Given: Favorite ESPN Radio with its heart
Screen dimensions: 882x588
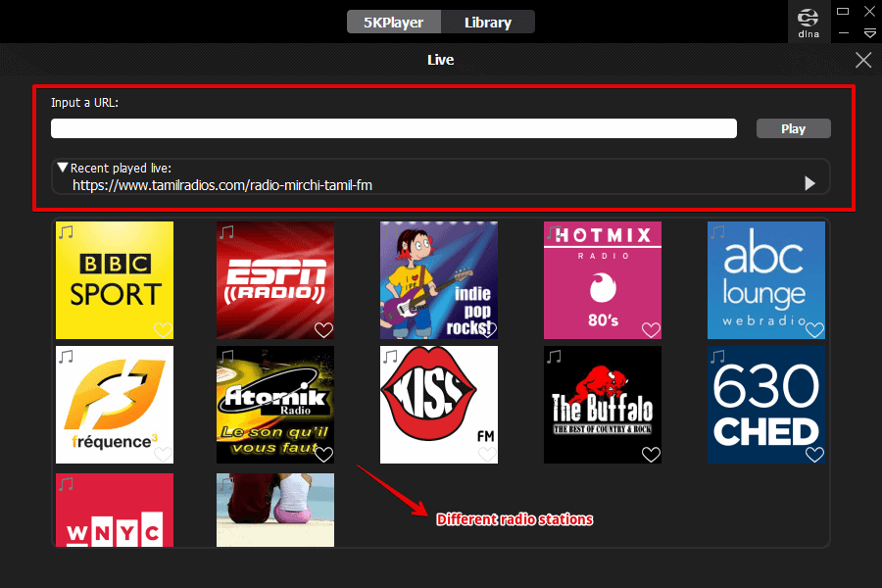Looking at the screenshot, I should 324,329.
